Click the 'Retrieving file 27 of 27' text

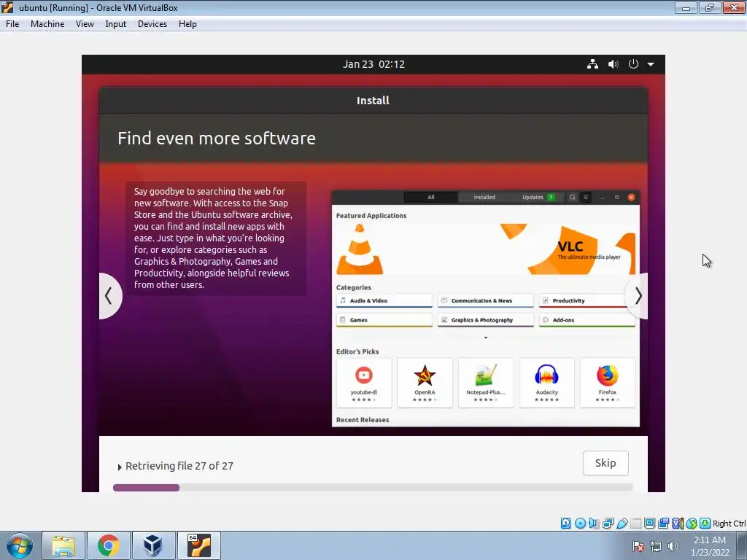(179, 466)
